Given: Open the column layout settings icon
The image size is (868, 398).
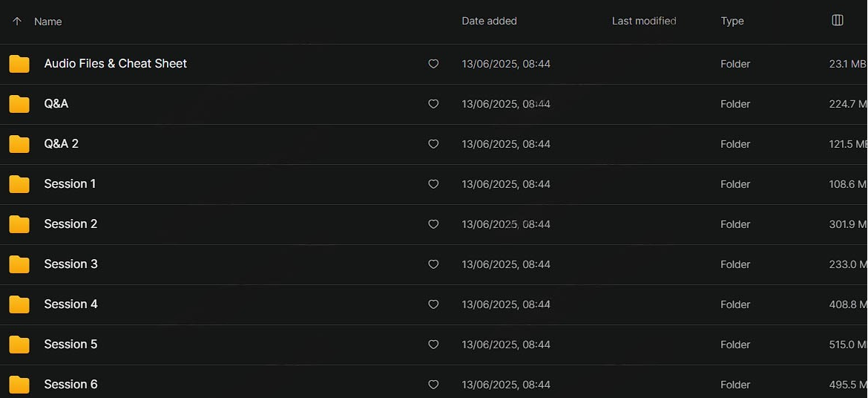Looking at the screenshot, I should [838, 21].
